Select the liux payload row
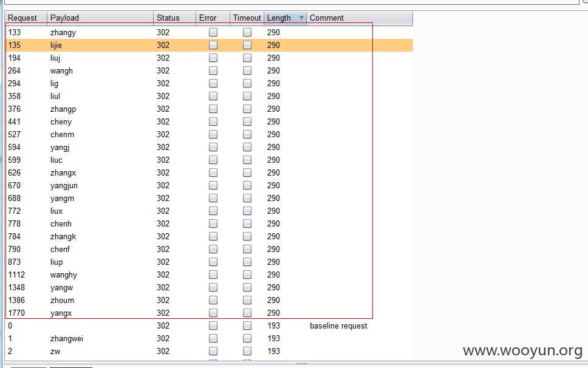588x368 pixels. [x=209, y=211]
